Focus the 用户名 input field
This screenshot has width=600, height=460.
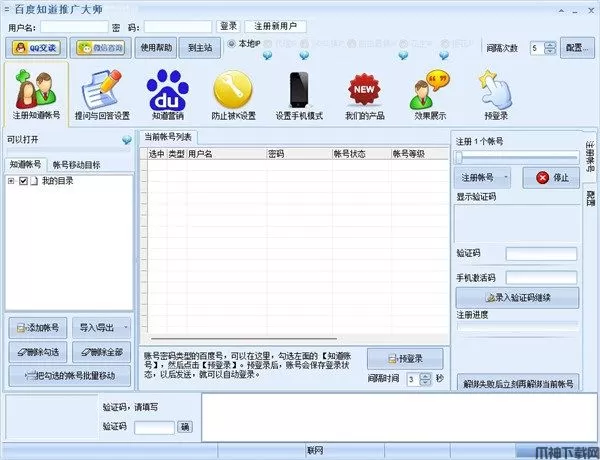tap(74, 27)
